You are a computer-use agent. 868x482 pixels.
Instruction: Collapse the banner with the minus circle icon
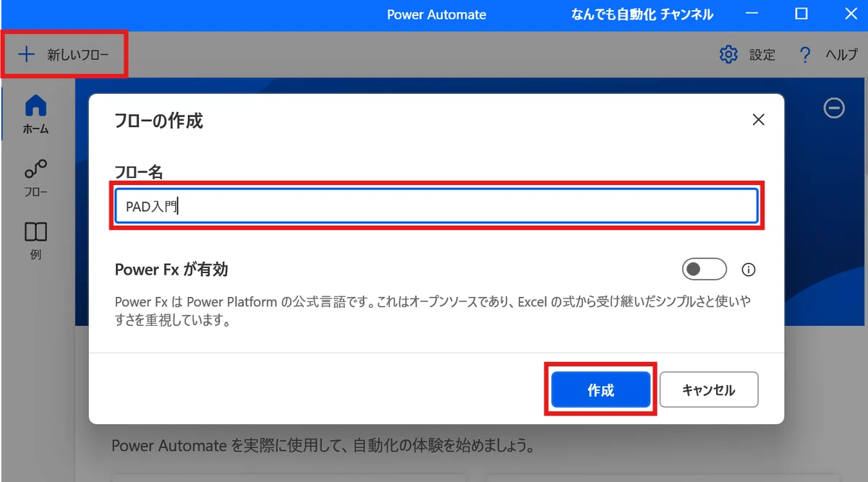point(834,108)
